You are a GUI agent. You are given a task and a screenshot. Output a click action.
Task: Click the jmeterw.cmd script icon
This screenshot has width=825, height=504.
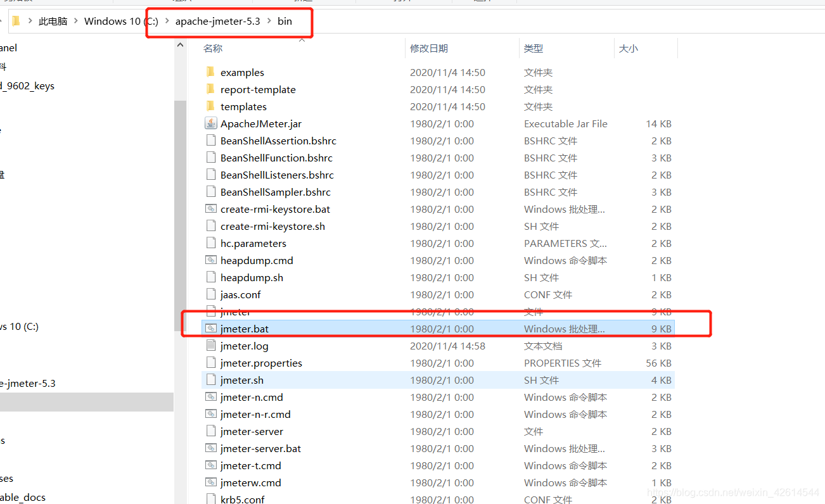tap(210, 482)
